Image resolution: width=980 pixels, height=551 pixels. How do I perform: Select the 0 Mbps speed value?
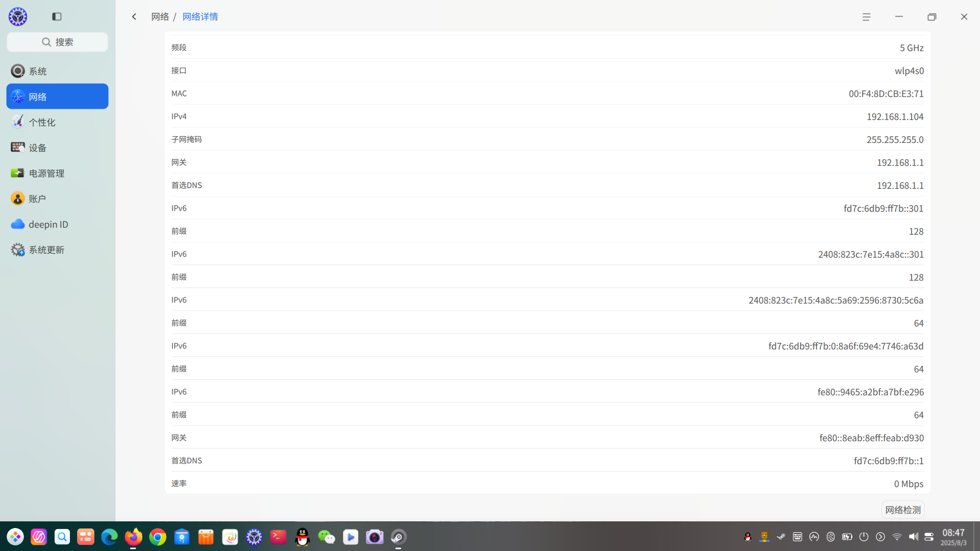tap(909, 484)
